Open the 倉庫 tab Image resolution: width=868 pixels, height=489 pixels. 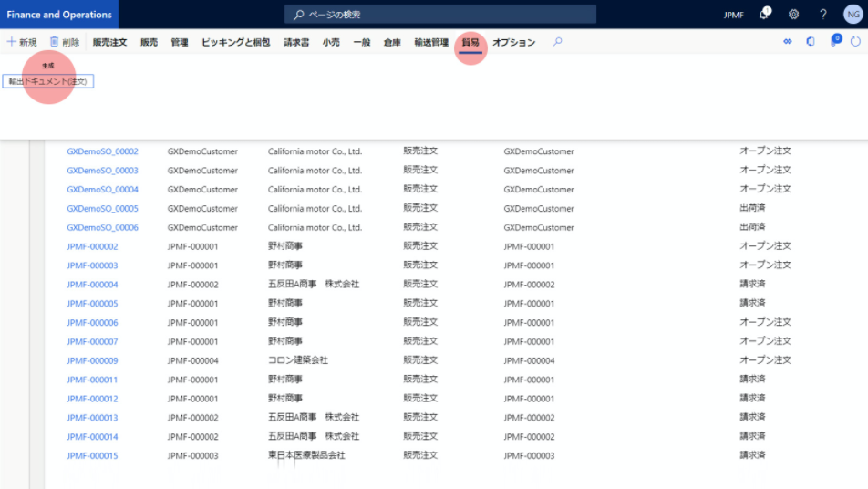click(392, 42)
